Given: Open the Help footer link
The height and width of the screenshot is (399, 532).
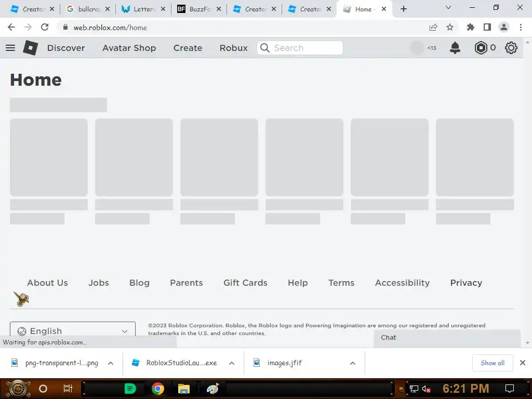Looking at the screenshot, I should point(298,283).
